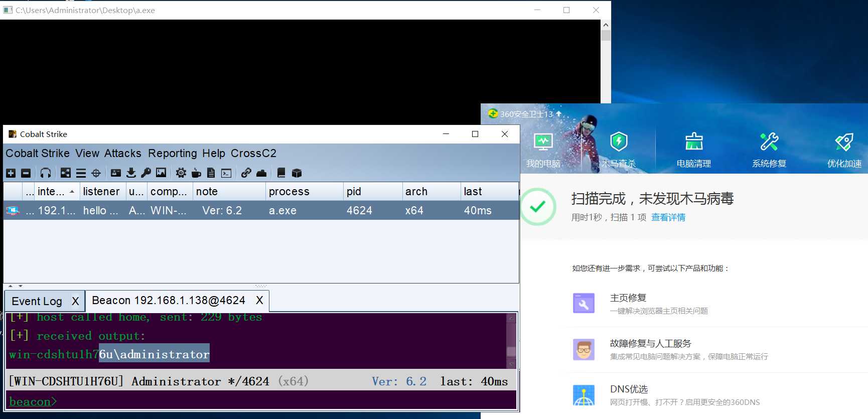
Task: Select the Beacon 192.168.1.138@4624 tab
Action: [x=169, y=300]
